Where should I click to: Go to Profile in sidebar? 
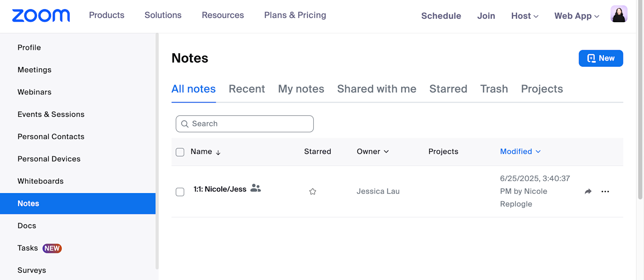point(29,47)
